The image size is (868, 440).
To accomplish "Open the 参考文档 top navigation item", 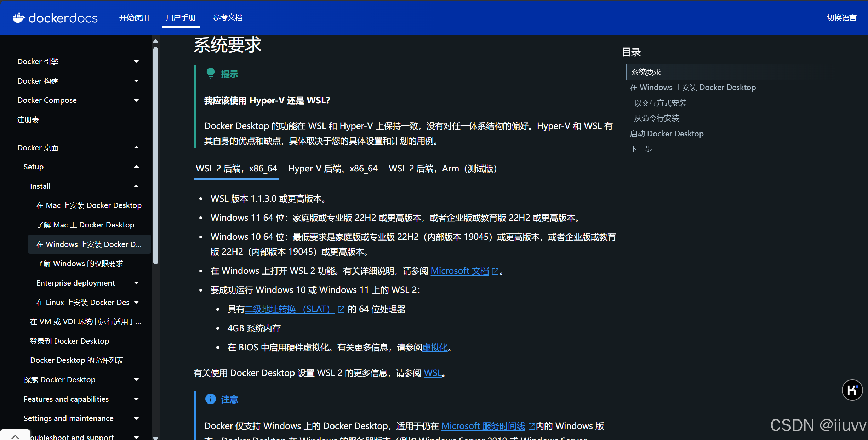I will click(228, 18).
